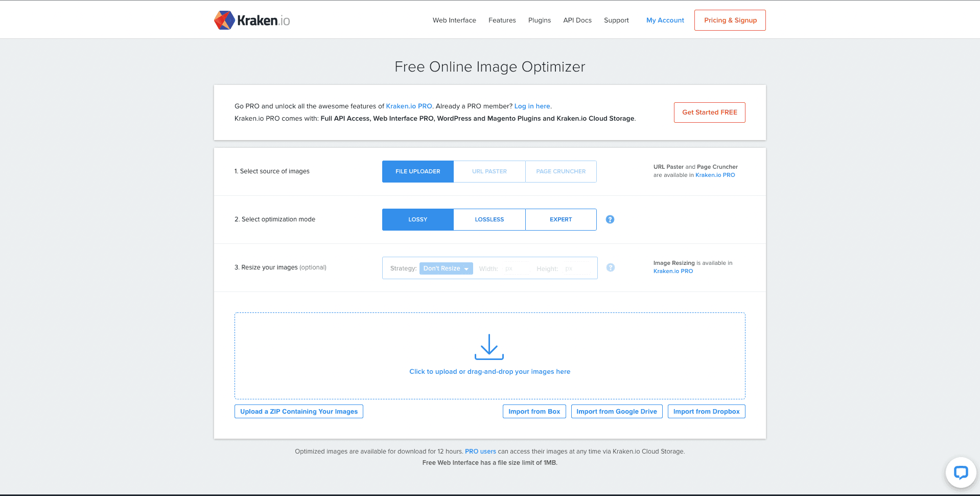Choose Expert optimization mode
Screen dimensions: 980x496
click(x=561, y=220)
